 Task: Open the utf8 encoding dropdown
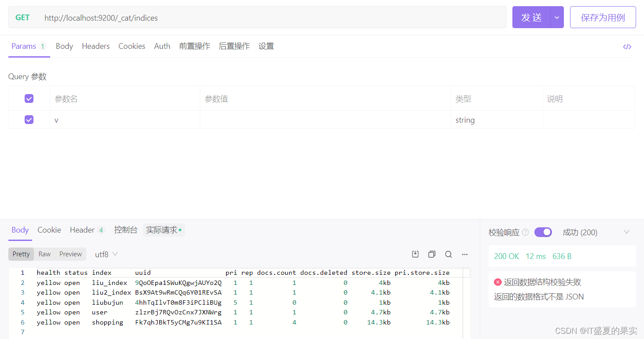pyautogui.click(x=106, y=254)
